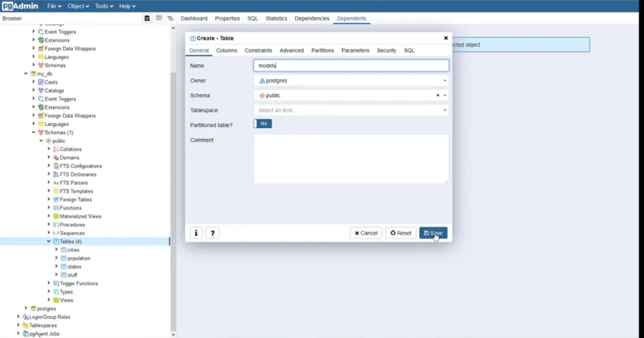The height and width of the screenshot is (338, 644).
Task: Open the info (i) button in dialog footer
Action: point(196,233)
